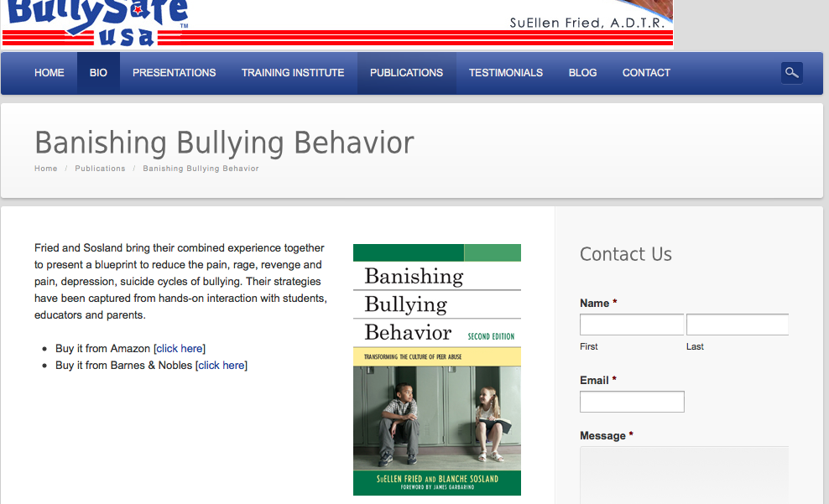Click the Banishing Bullying Behavior page heading
This screenshot has height=504, width=829.
click(224, 143)
